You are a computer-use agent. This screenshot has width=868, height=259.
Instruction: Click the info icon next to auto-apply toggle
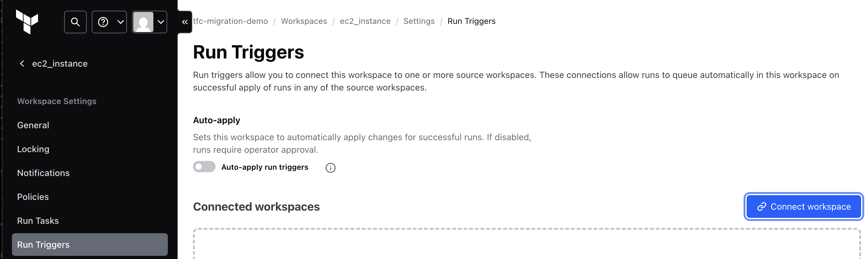(331, 168)
